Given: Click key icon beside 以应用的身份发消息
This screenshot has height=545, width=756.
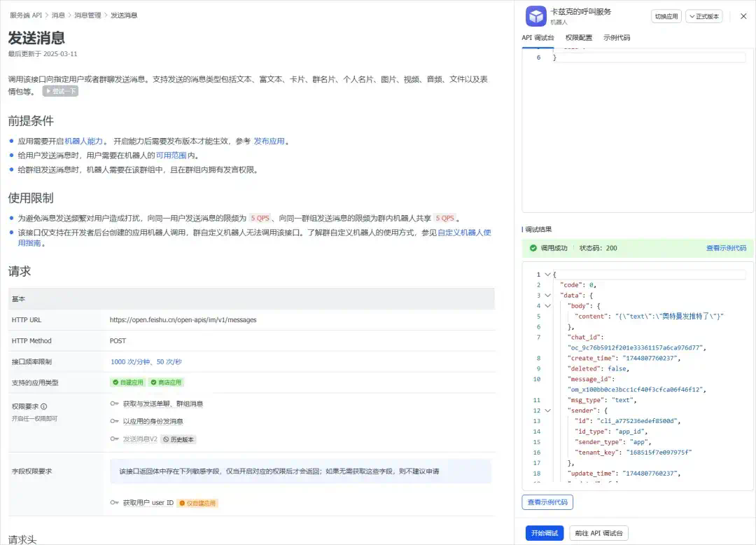Looking at the screenshot, I should coord(114,421).
